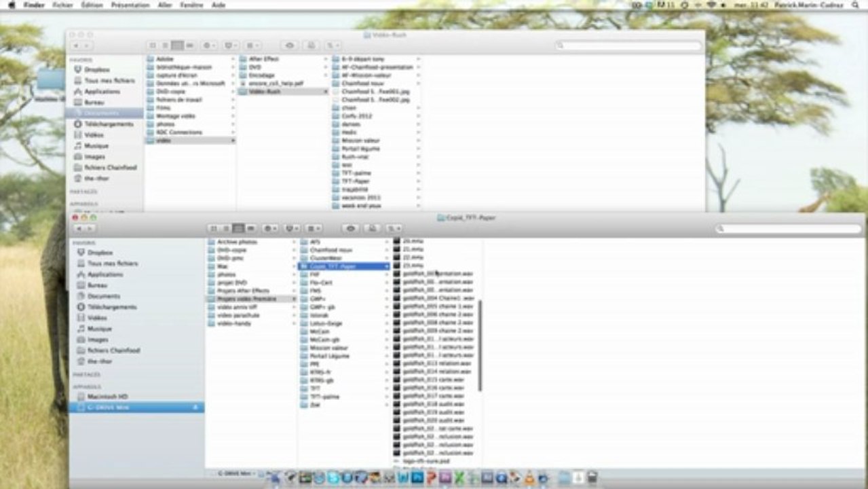Open Tous mes fichiers in Vidéo-Rush sidebar
Screen dimensions: 868x489
109,81
